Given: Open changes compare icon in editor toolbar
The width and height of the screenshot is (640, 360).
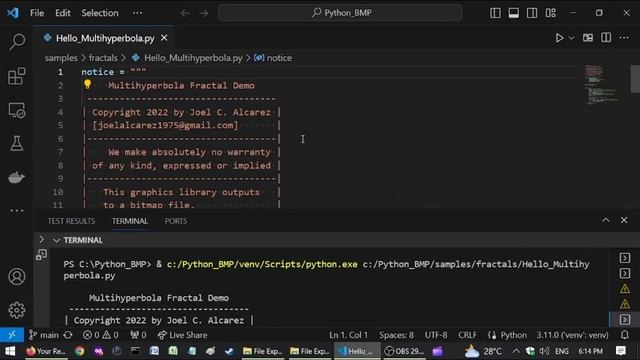Looking at the screenshot, I should pos(588,38).
